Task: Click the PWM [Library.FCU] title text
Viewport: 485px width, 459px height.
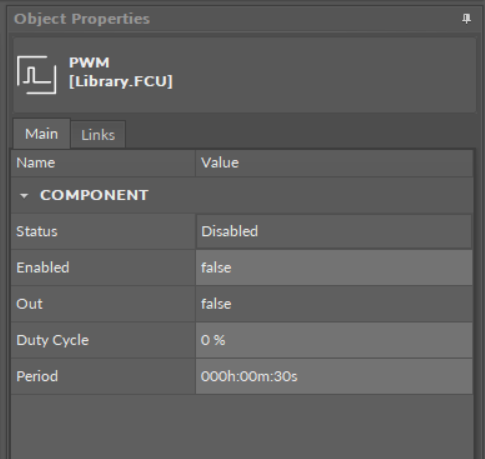Action: pos(121,72)
